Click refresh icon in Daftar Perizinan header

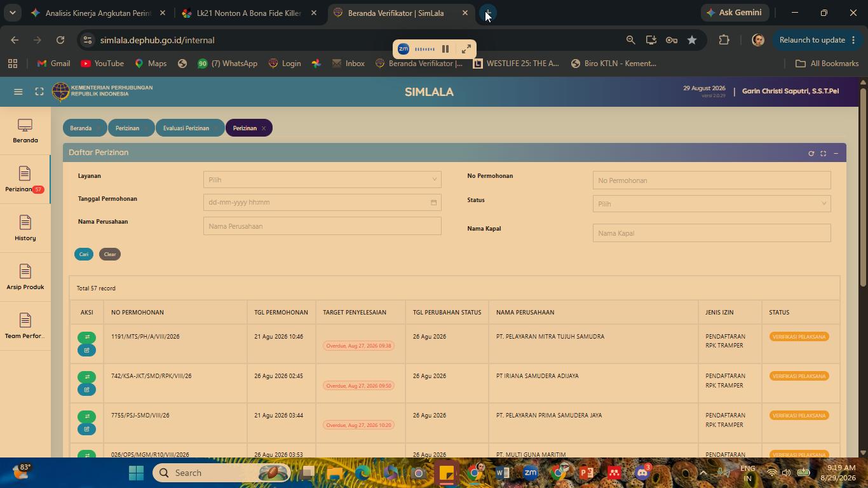click(x=811, y=153)
